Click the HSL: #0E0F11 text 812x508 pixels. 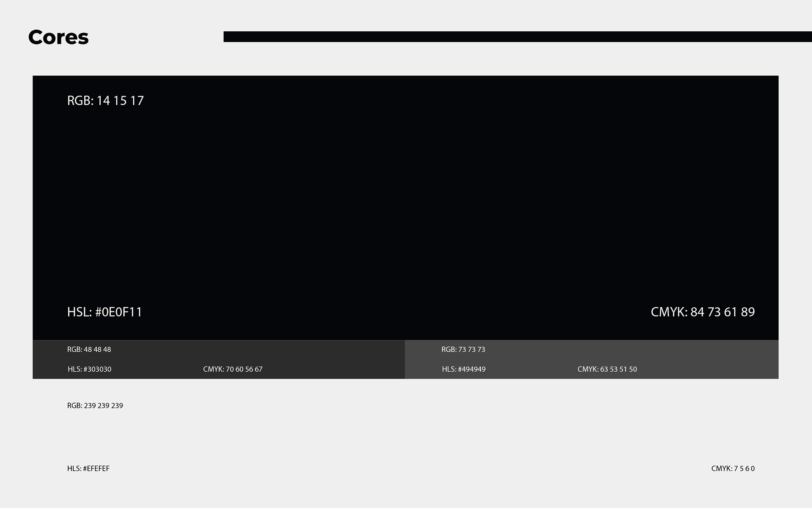pos(104,312)
